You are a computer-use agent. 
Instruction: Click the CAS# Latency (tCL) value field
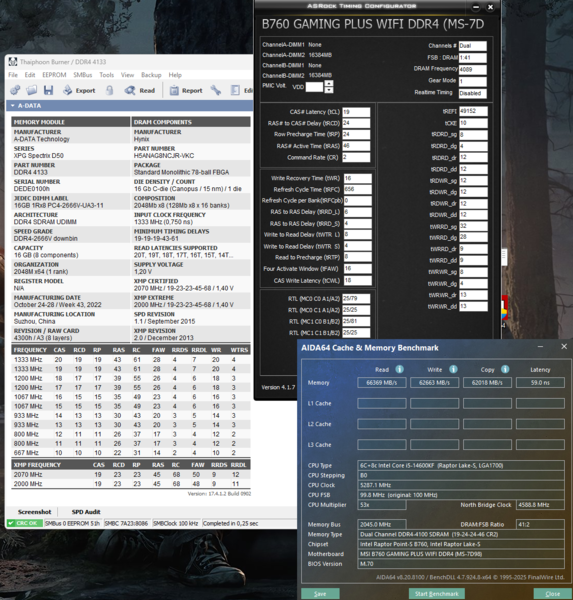356,112
